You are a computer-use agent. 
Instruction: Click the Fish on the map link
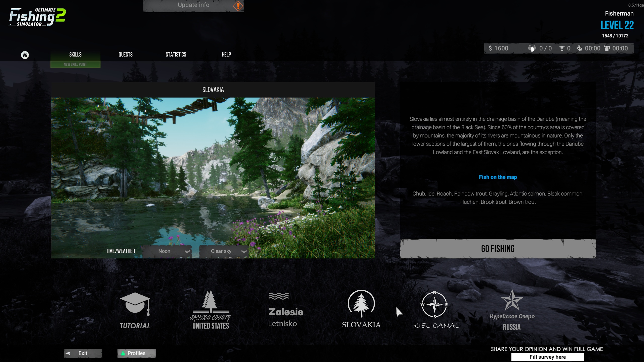[x=498, y=177]
